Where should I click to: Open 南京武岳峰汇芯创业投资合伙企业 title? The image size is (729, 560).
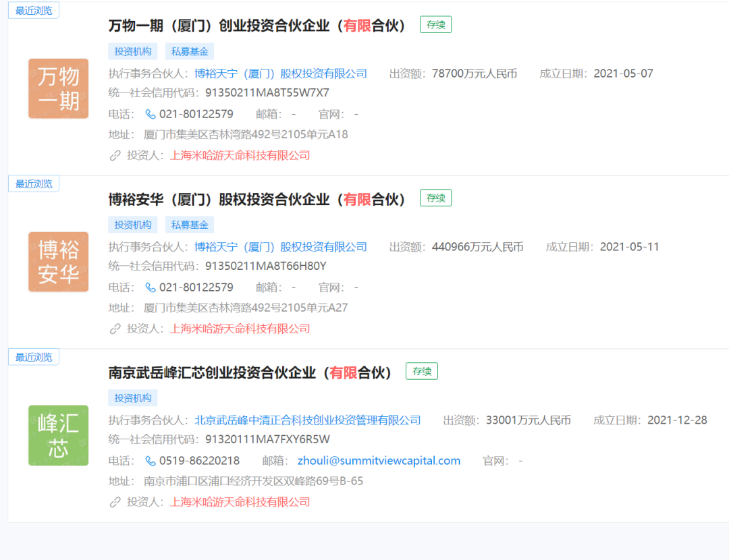pos(250,372)
